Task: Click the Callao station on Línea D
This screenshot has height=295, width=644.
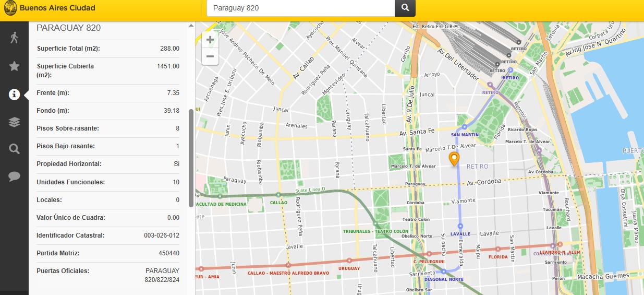Action: (x=278, y=195)
